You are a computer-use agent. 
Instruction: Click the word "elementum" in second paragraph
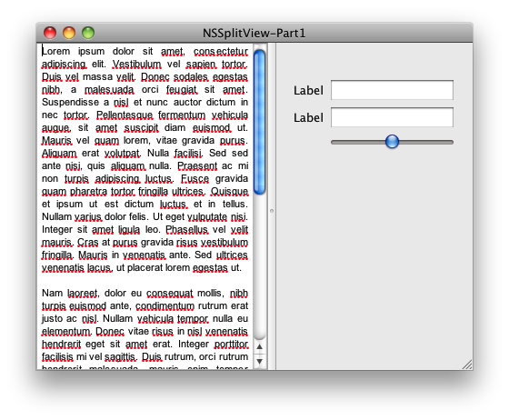(x=65, y=332)
